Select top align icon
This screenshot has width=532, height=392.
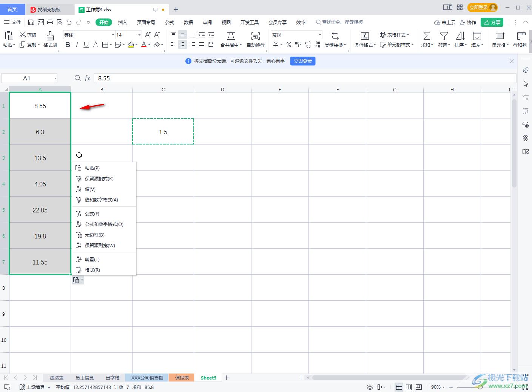173,35
